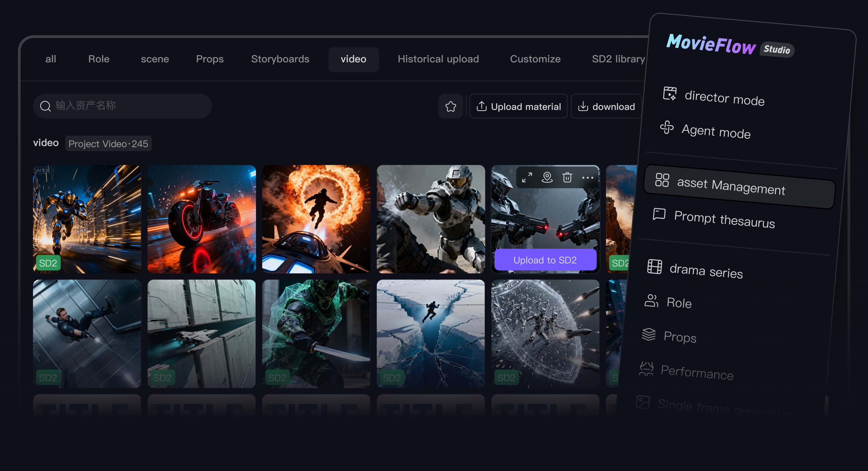Click the asset Management grid icon
The width and height of the screenshot is (868, 471).
point(662,180)
